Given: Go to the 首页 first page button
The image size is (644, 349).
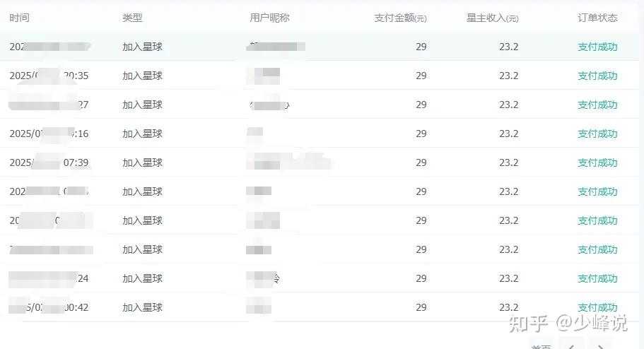Looking at the screenshot, I should [541, 345].
